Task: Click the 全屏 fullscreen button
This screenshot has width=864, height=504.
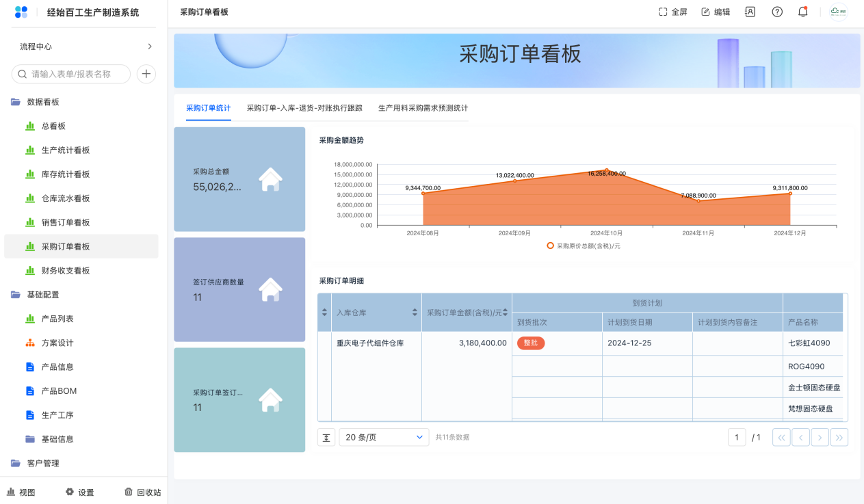Action: point(672,12)
